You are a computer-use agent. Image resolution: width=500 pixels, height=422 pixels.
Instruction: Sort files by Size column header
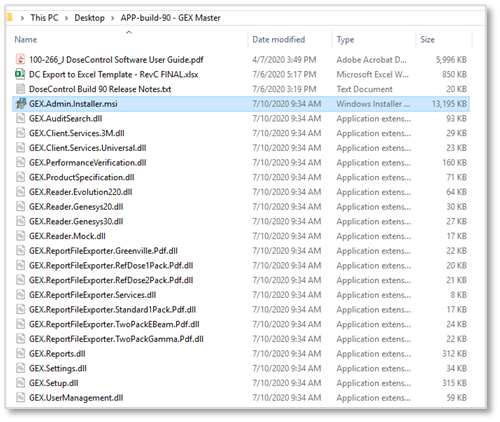pyautogui.click(x=427, y=39)
